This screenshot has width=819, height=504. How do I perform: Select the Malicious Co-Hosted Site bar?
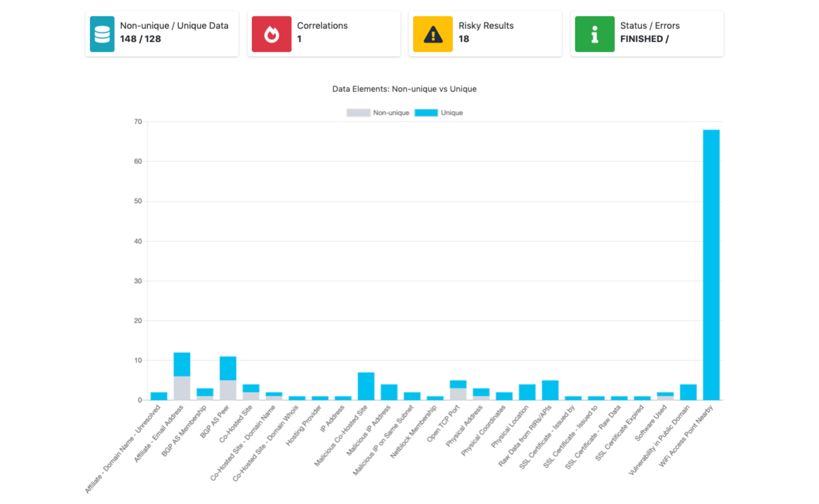(366, 386)
